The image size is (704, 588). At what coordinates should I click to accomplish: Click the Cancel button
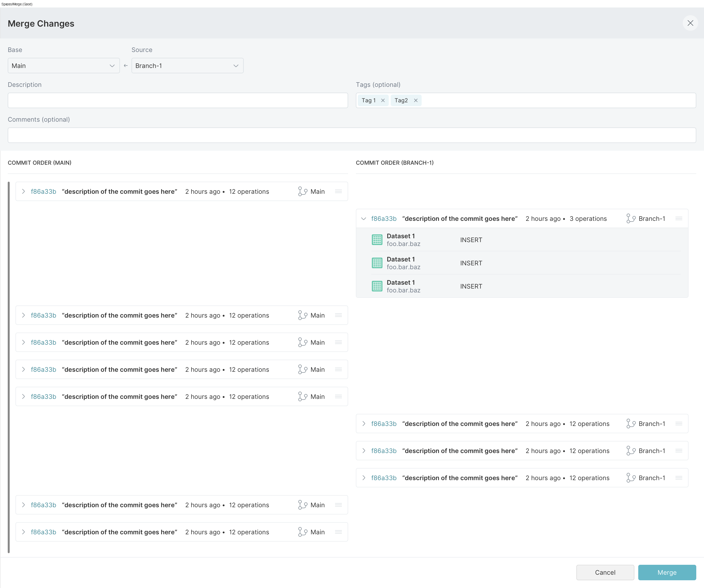(x=605, y=572)
